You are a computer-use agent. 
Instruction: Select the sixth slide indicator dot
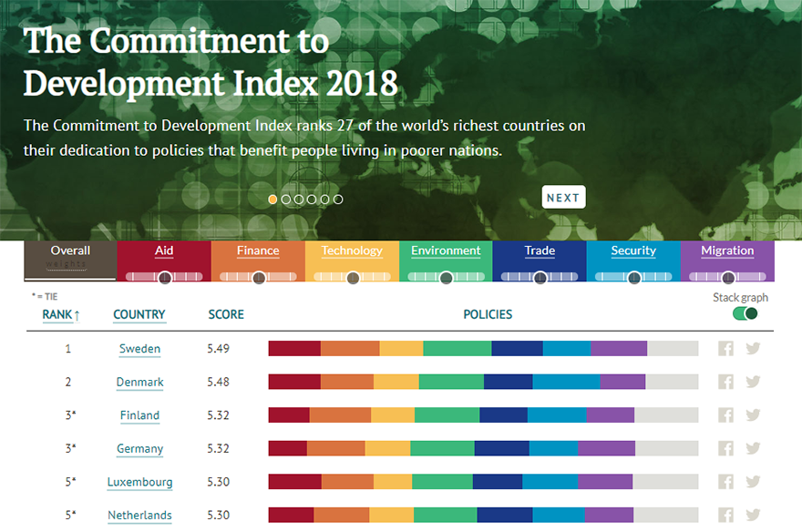338,199
